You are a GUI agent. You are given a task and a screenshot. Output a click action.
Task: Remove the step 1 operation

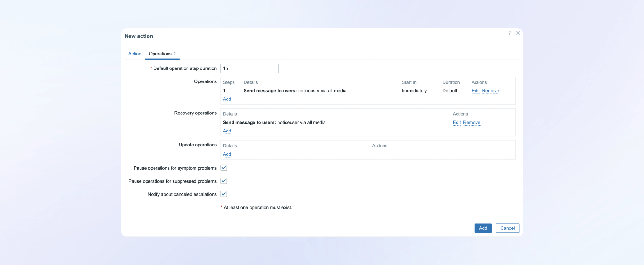pos(490,91)
